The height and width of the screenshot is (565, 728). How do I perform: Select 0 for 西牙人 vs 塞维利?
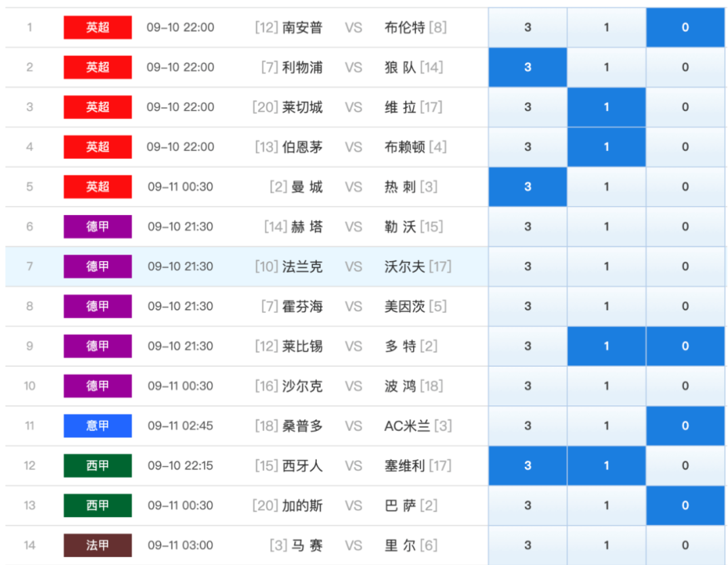(x=685, y=466)
